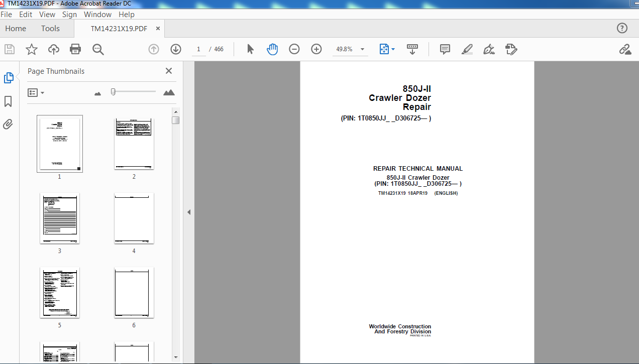Go to next page arrow
Screen dimensions: 639x364
(176, 49)
